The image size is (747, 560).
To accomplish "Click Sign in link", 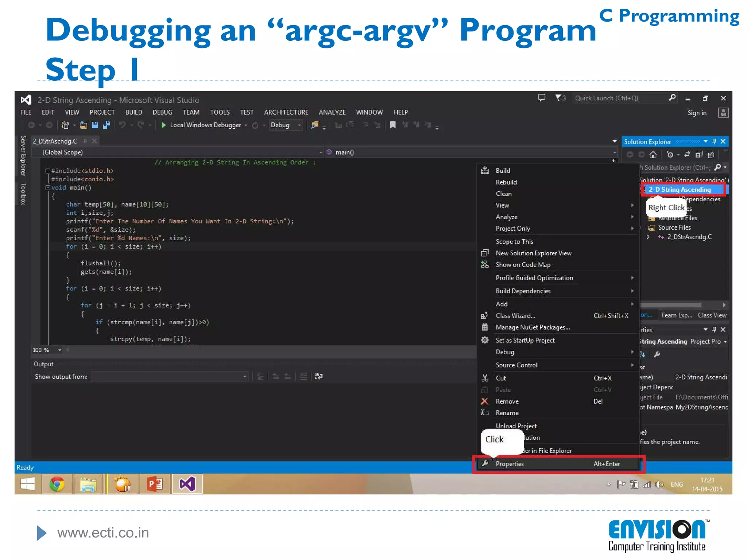I will click(x=697, y=113).
